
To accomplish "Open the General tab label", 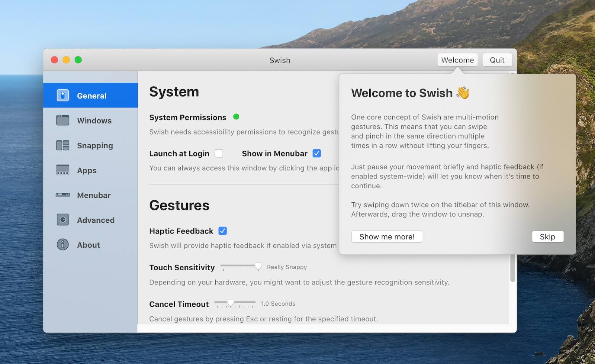I will tap(91, 96).
